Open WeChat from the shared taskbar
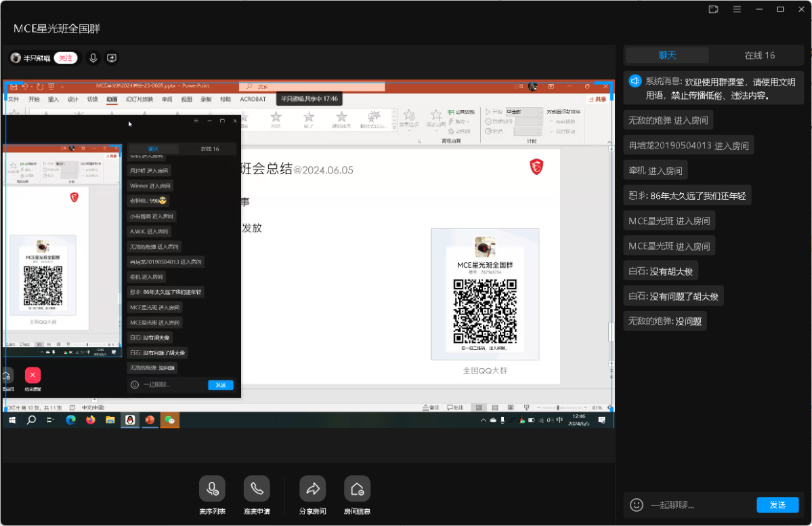This screenshot has width=812, height=526. point(170,420)
